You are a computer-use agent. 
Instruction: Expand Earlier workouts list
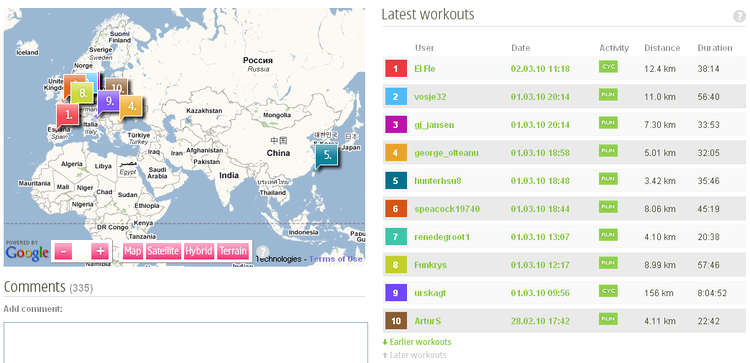tap(417, 342)
